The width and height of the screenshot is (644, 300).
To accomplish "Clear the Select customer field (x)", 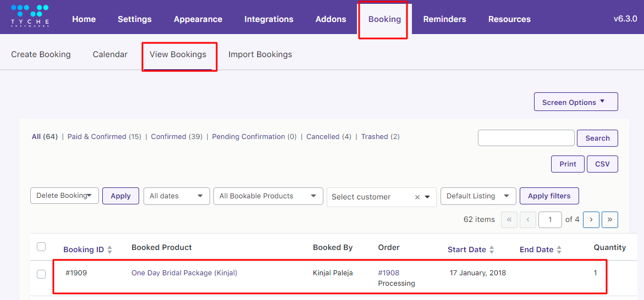I will tap(417, 197).
